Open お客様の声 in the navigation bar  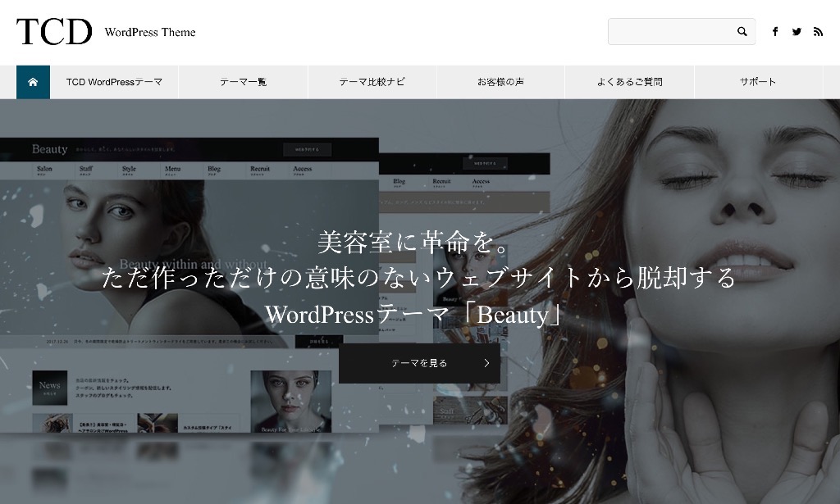(500, 82)
